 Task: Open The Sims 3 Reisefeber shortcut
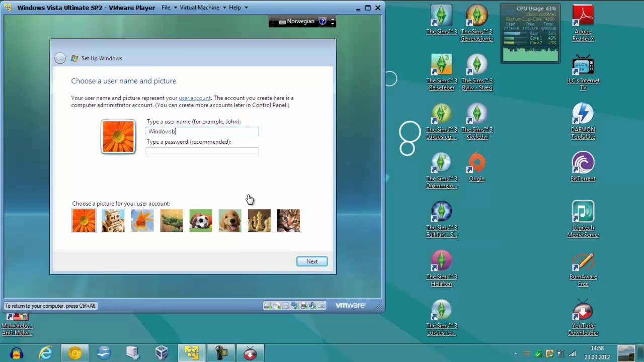(x=441, y=72)
